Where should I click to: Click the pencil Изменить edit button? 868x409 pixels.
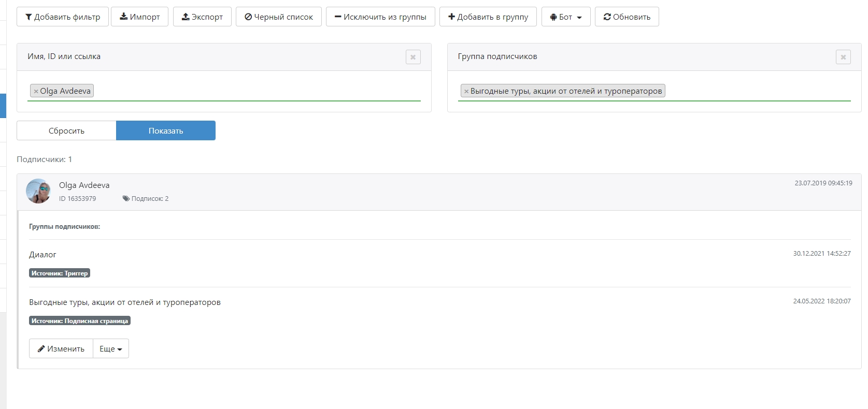click(61, 348)
